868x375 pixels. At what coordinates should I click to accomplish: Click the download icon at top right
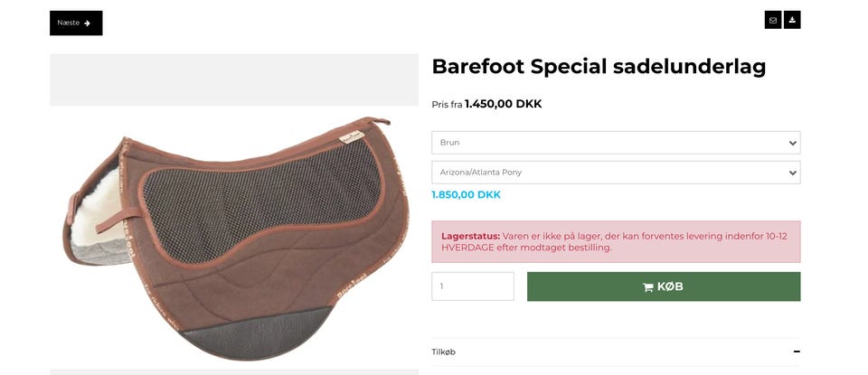tap(792, 20)
